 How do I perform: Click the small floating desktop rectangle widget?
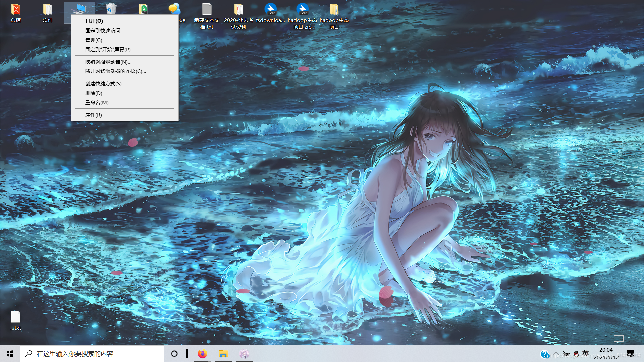click(619, 339)
